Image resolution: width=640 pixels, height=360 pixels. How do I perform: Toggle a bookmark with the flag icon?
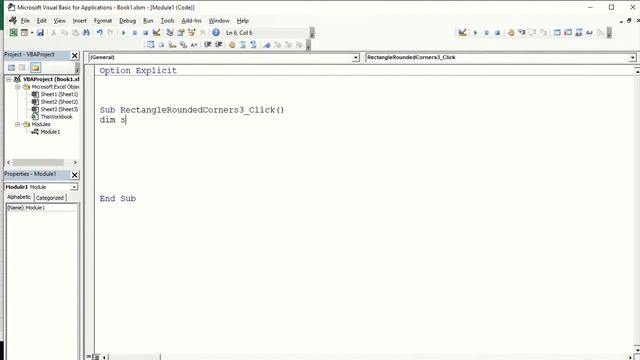[267, 45]
